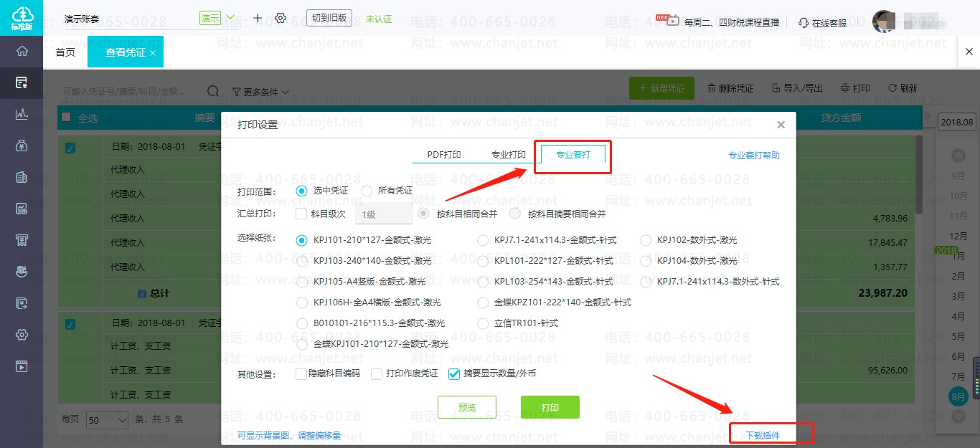Image resolution: width=980 pixels, height=448 pixels.
Task: Click 打印 printer item in page toolbar
Action: 855,88
